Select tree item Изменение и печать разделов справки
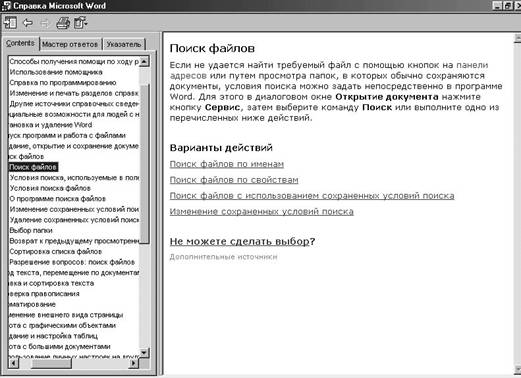Viewport: 521px width, 378px height. pyautogui.click(x=74, y=93)
